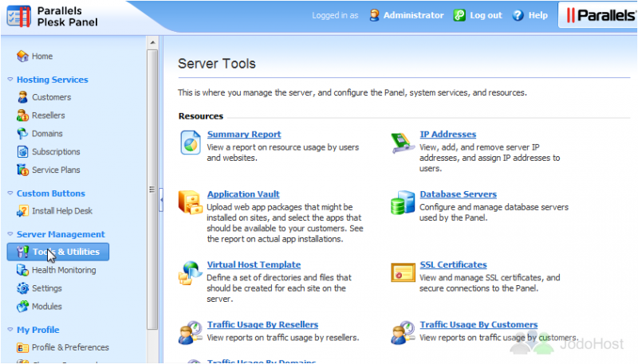Collapse the Hosting Services section
638x364 pixels.
10,80
